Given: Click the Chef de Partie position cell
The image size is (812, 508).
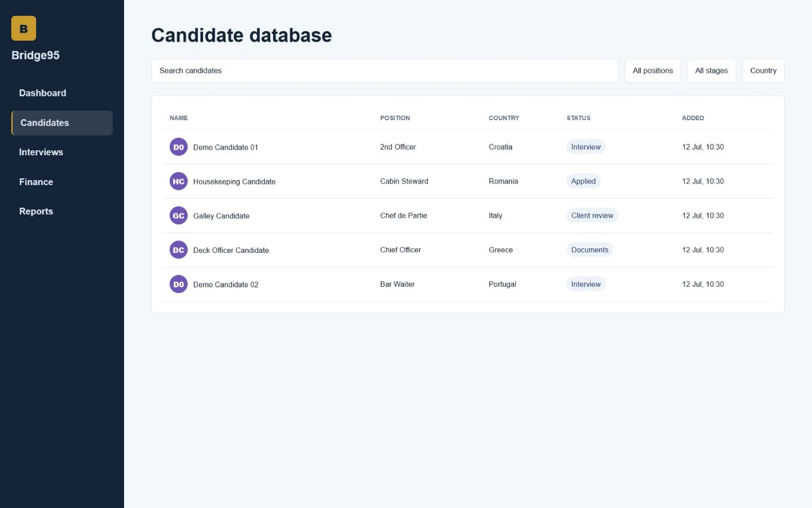Looking at the screenshot, I should (x=404, y=216).
